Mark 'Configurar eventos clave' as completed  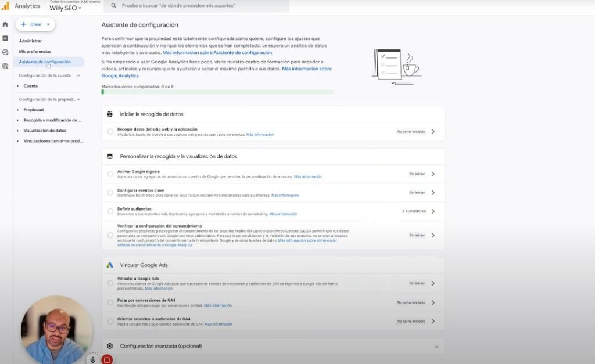pos(110,193)
